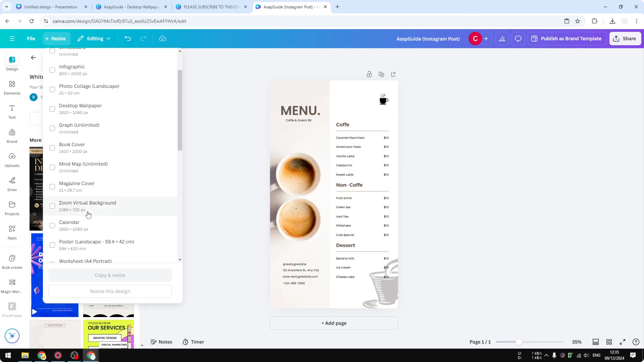Viewport: 644px width, 362px height.
Task: Open the comments speech bubble
Action: 518,39
